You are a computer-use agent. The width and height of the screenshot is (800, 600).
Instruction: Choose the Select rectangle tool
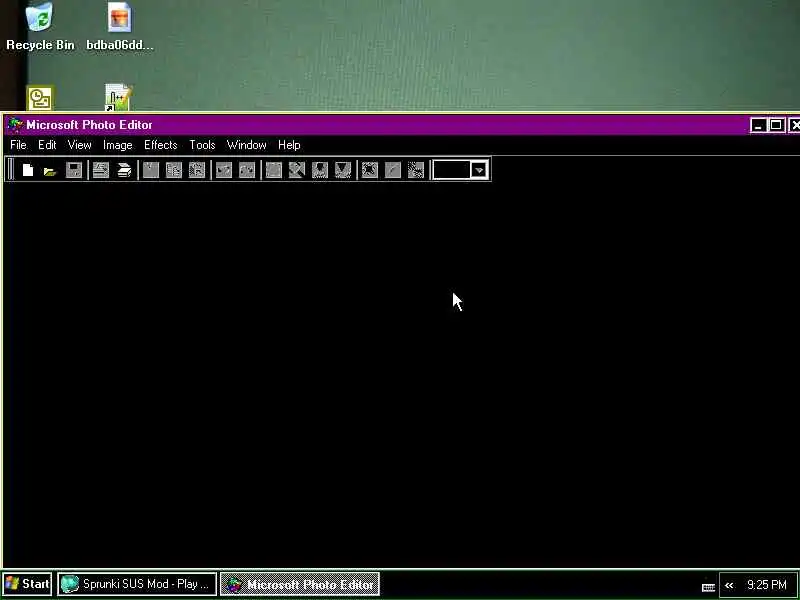(x=273, y=170)
